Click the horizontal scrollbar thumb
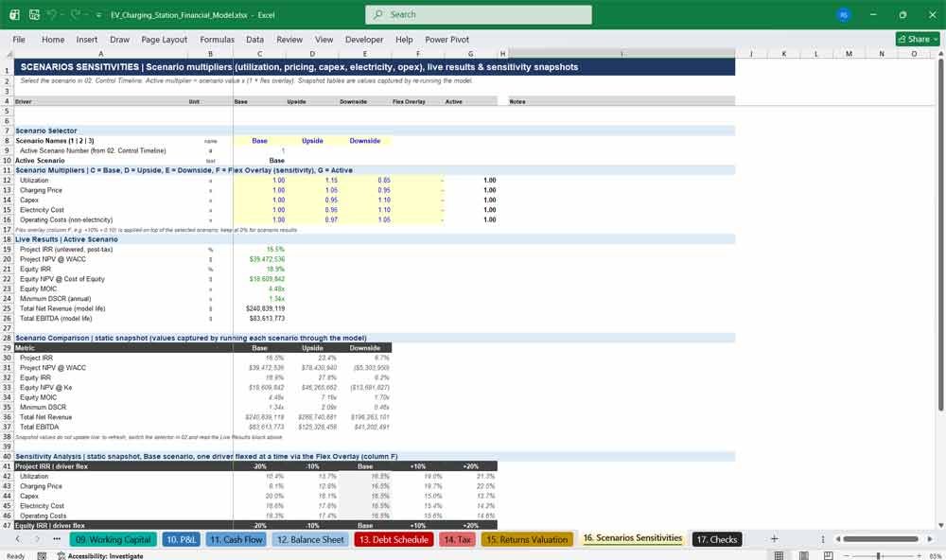The width and height of the screenshot is (946, 560). (x=880, y=539)
